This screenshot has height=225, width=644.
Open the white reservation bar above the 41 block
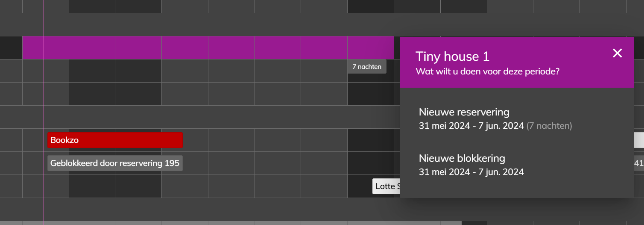click(639, 140)
